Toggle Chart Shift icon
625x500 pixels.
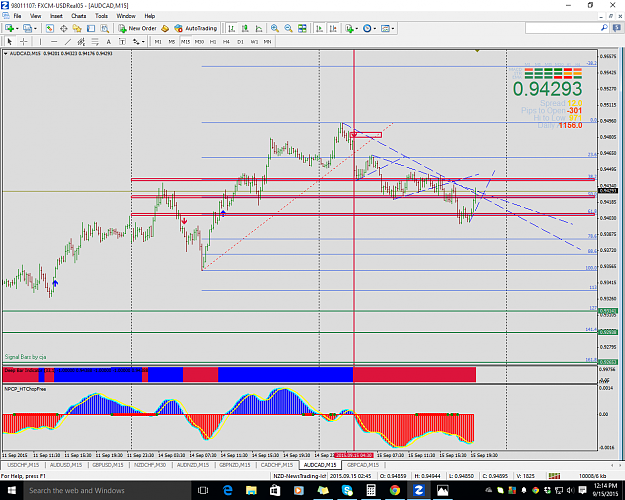(x=333, y=28)
